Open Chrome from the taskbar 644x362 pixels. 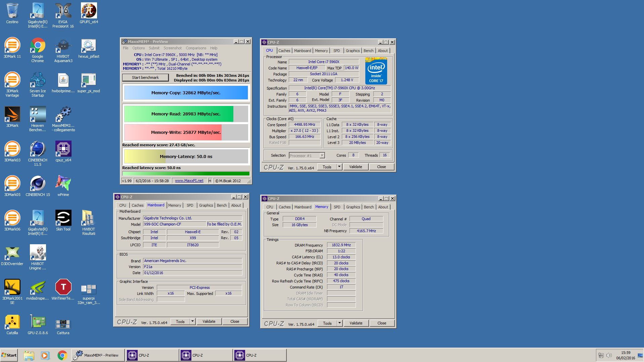[62, 355]
